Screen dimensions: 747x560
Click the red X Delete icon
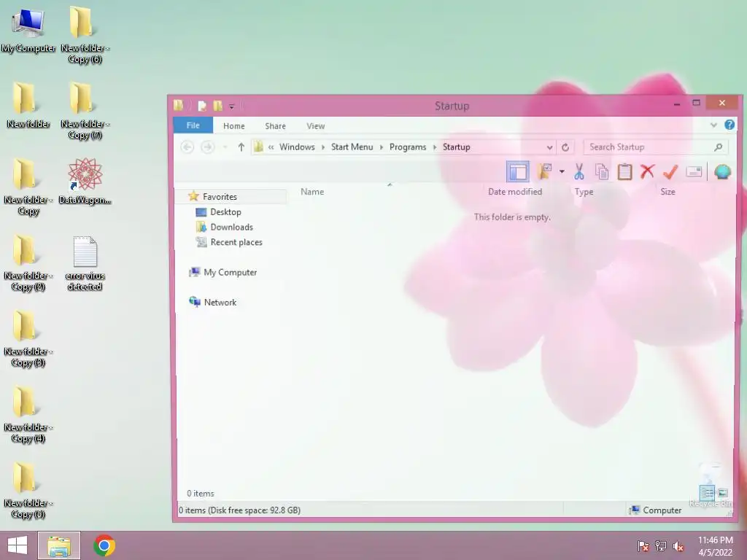tap(648, 171)
